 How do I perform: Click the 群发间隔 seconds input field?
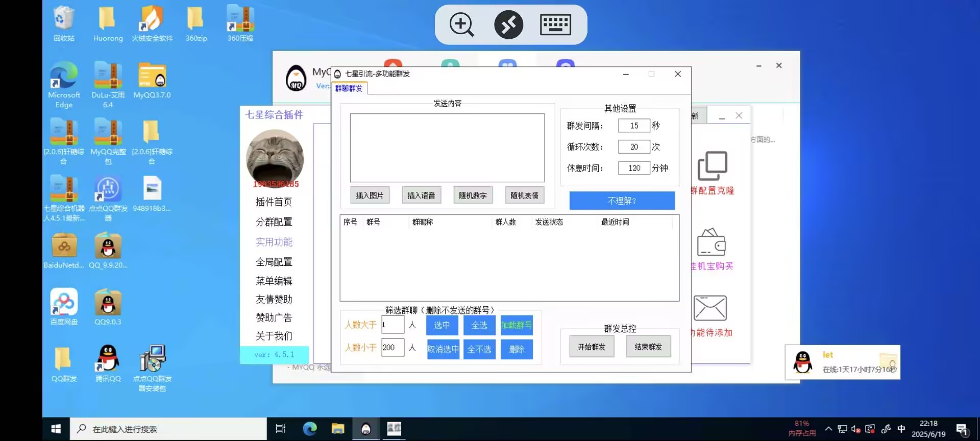(x=633, y=126)
